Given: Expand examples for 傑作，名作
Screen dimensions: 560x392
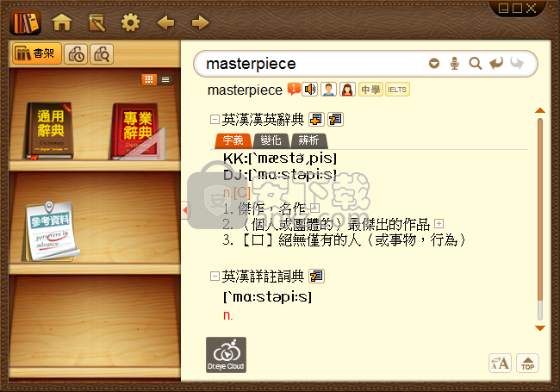Looking at the screenshot, I should click(x=315, y=208).
